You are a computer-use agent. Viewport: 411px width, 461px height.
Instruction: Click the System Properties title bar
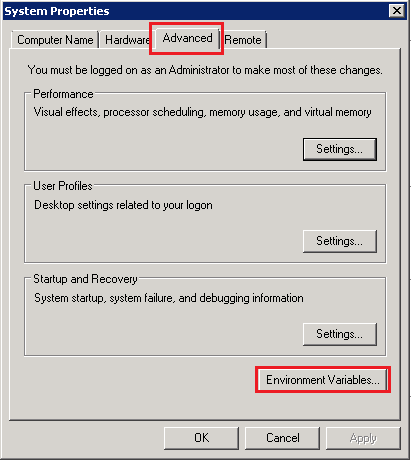pyautogui.click(x=195, y=11)
